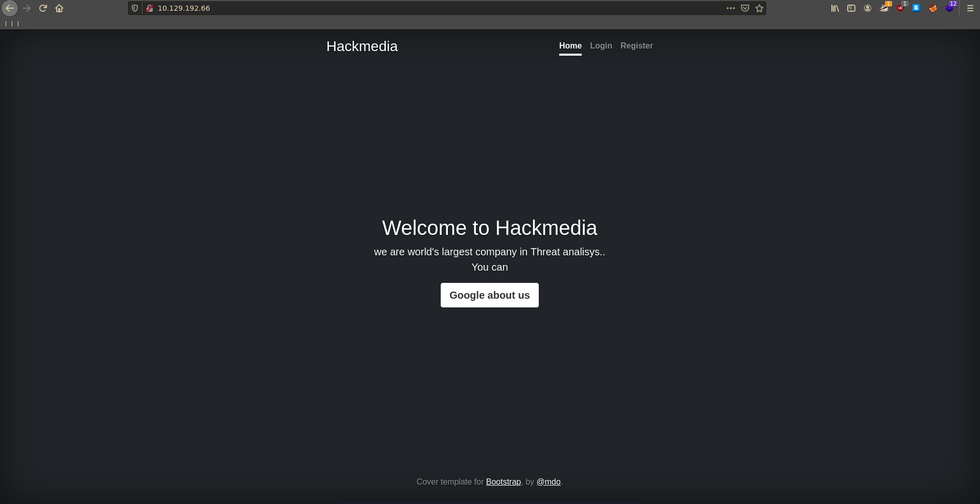The width and height of the screenshot is (980, 504).
Task: Save page to Pocket
Action: point(745,8)
